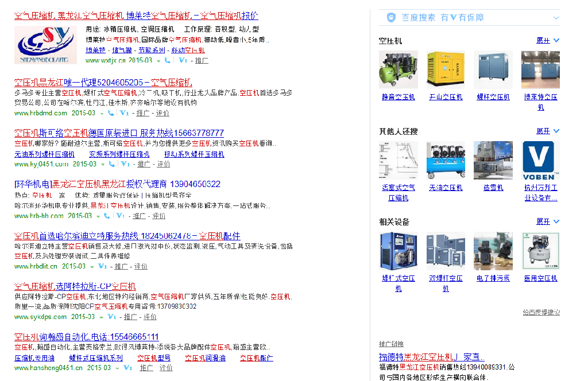This screenshot has width=588, height=381.
Task: Open the 电子排污阀 thumbnail
Action: 493,251
